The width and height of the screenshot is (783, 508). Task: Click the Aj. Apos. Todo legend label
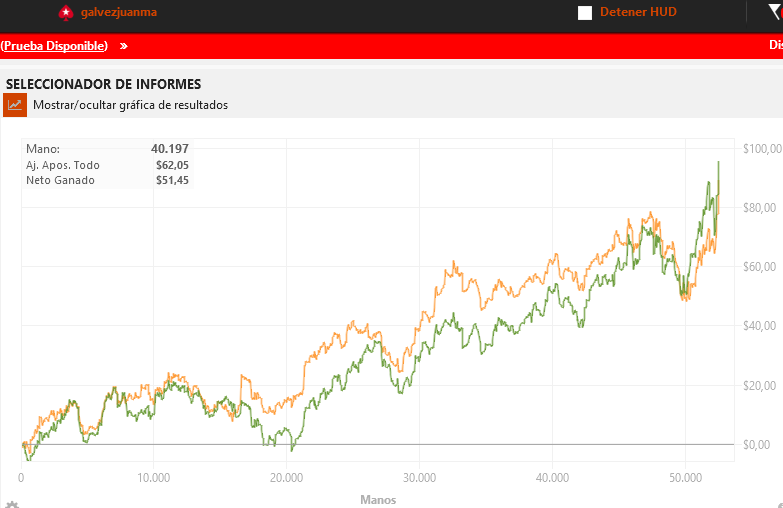coord(63,165)
